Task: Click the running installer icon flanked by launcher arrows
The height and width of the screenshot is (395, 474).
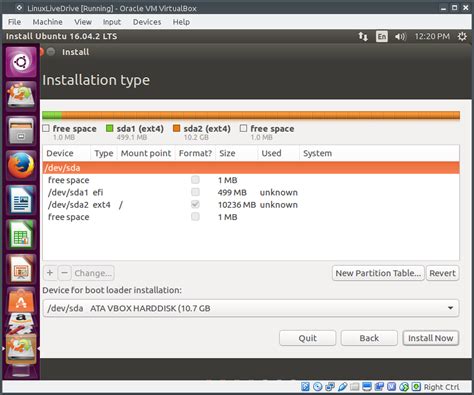Action: click(x=21, y=349)
